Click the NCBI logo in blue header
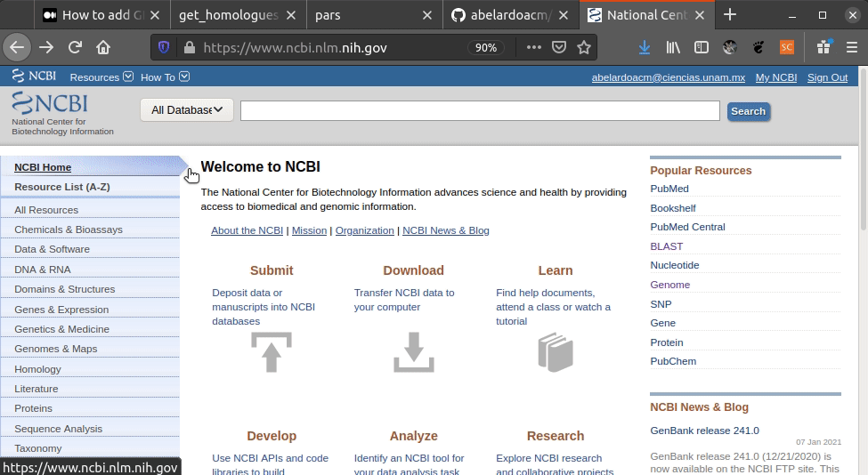The height and width of the screenshot is (475, 868). tap(34, 76)
